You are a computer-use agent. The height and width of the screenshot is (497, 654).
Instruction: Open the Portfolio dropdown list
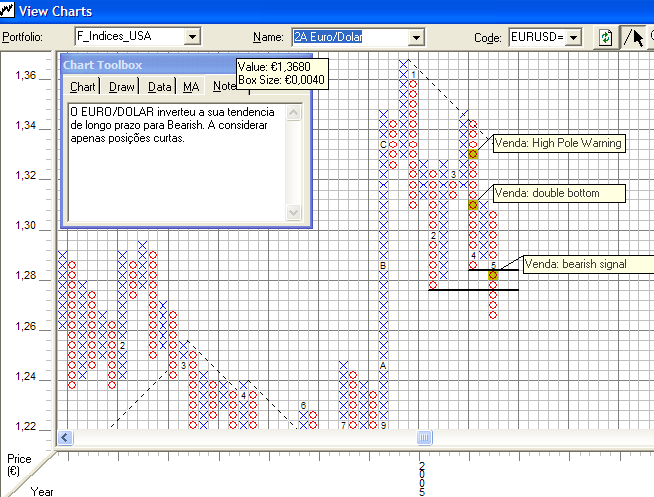pyautogui.click(x=192, y=37)
